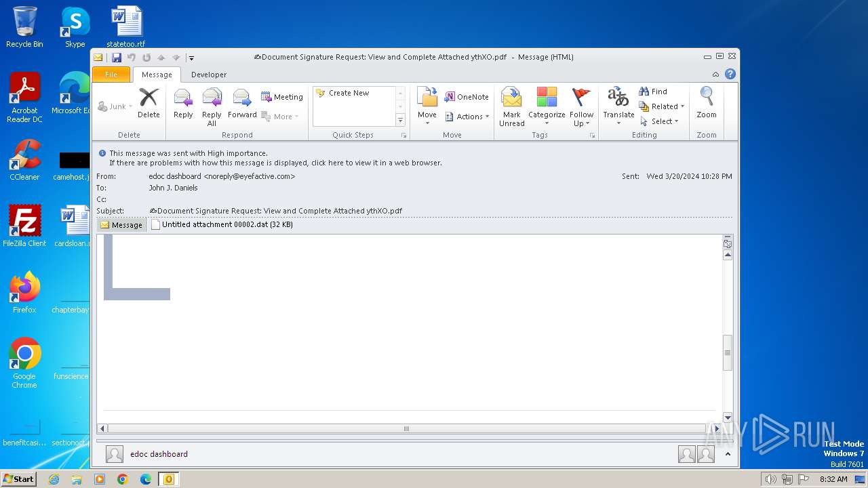This screenshot has height=488, width=868.
Task: Switch to Message ribbon tab
Action: pyautogui.click(x=157, y=75)
